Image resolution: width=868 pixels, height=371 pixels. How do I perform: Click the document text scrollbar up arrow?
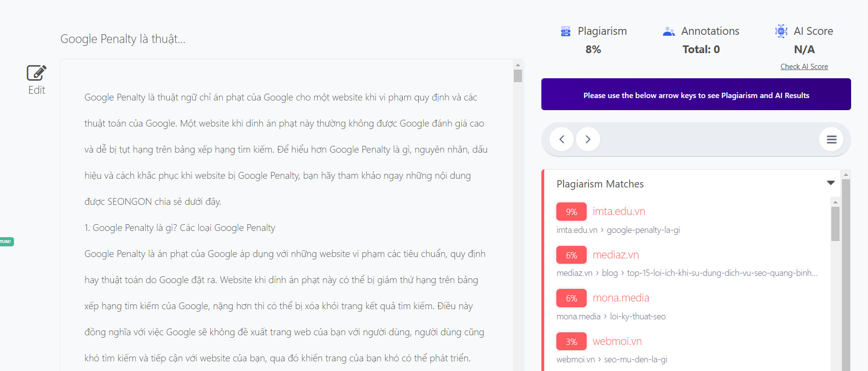518,65
